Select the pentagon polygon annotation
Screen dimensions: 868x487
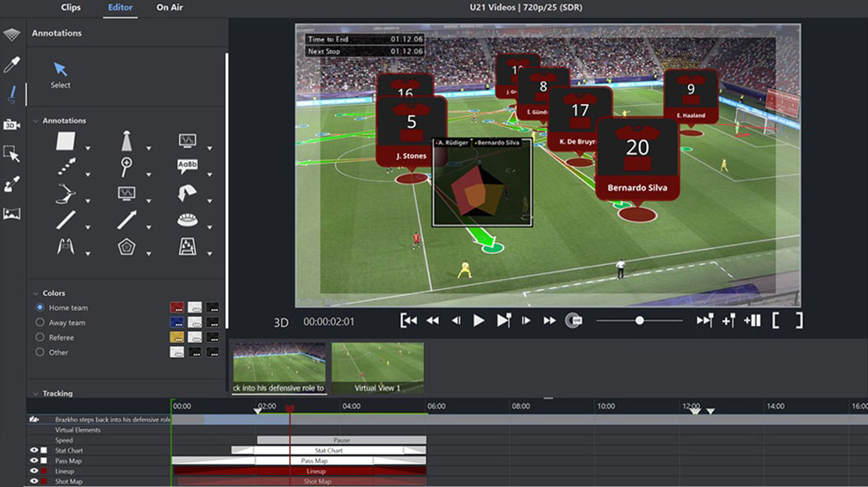[x=127, y=247]
